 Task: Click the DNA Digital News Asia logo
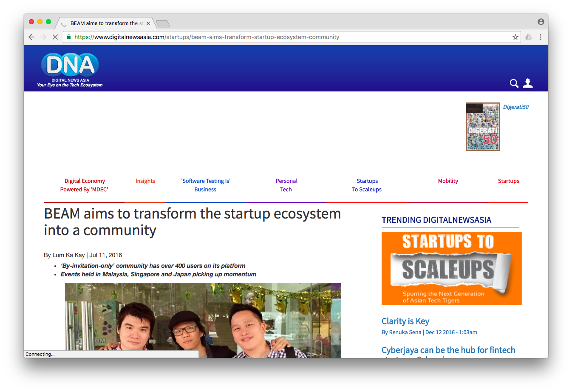point(70,70)
